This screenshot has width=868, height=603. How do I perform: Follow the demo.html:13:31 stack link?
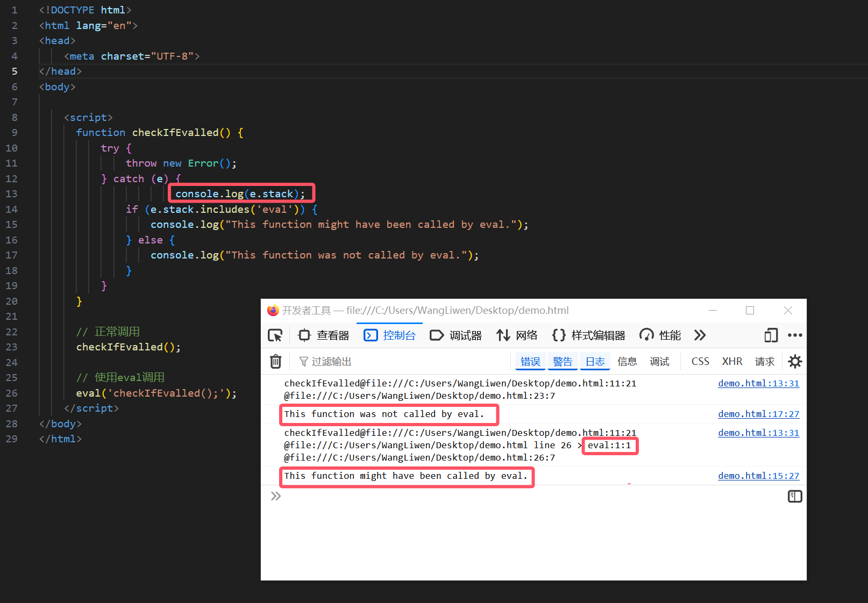(x=758, y=383)
